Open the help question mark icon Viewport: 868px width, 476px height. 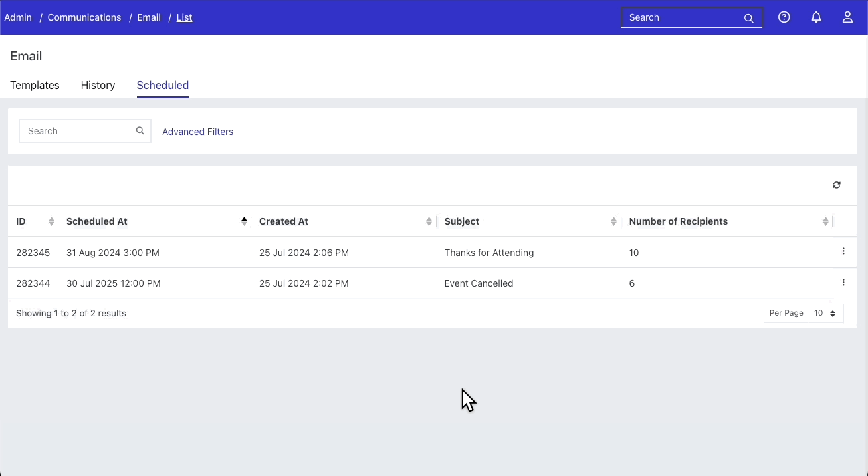(x=784, y=17)
